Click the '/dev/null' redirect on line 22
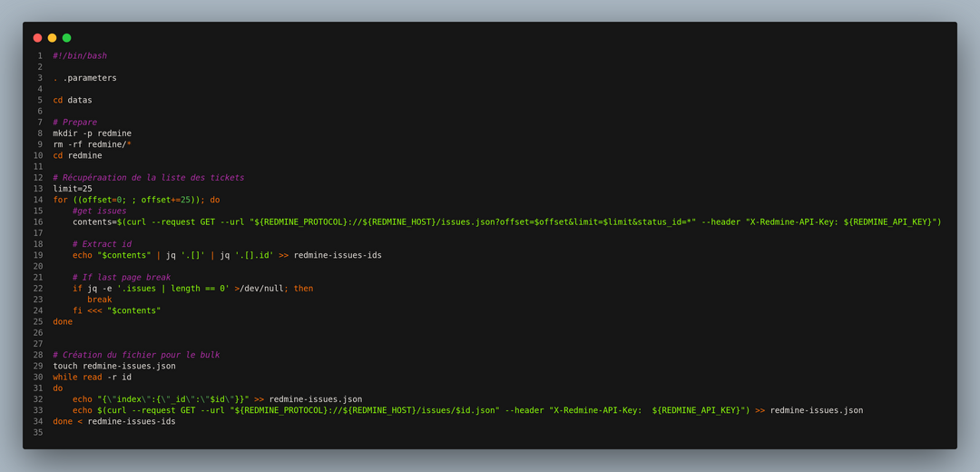This screenshot has width=980, height=472. (x=263, y=289)
